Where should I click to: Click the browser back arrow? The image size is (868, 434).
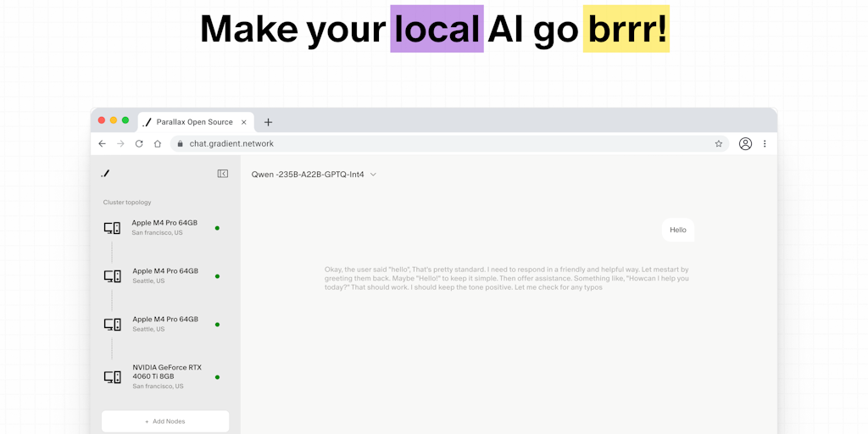click(x=102, y=144)
